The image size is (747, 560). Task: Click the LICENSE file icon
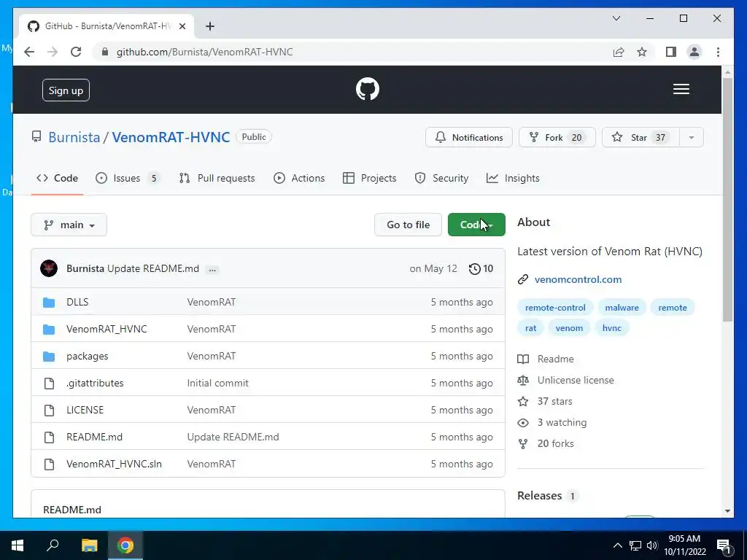(x=49, y=410)
